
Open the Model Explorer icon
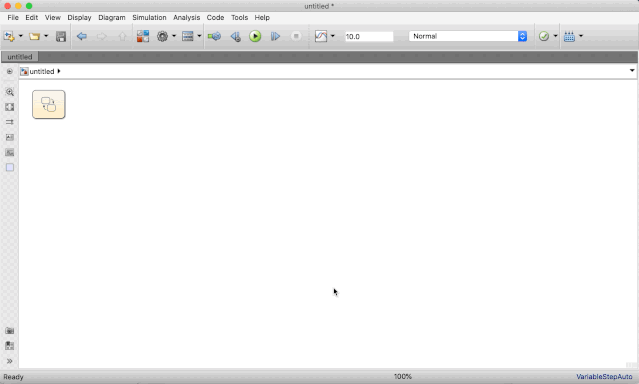tap(187, 36)
